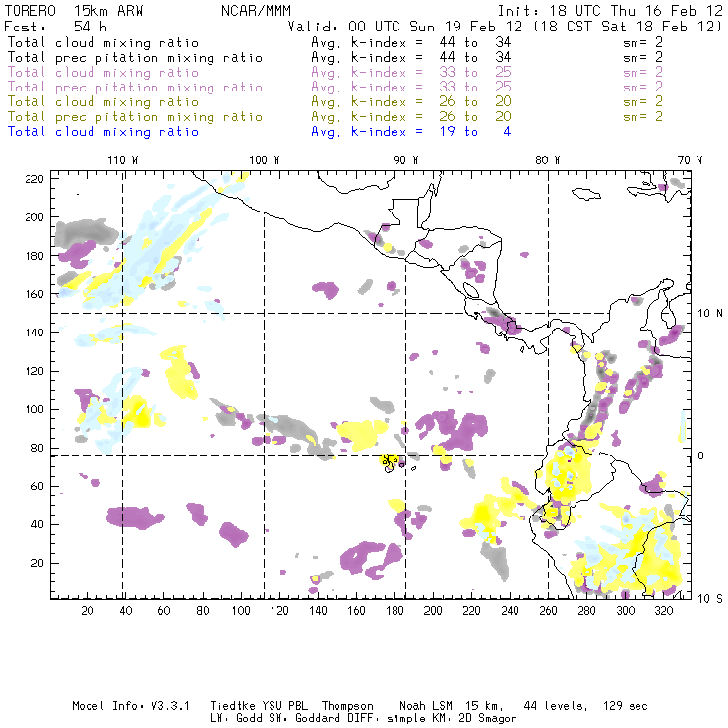The height and width of the screenshot is (728, 728).
Task: Click the "80" tick on the vertical axis
Action: tap(37, 448)
